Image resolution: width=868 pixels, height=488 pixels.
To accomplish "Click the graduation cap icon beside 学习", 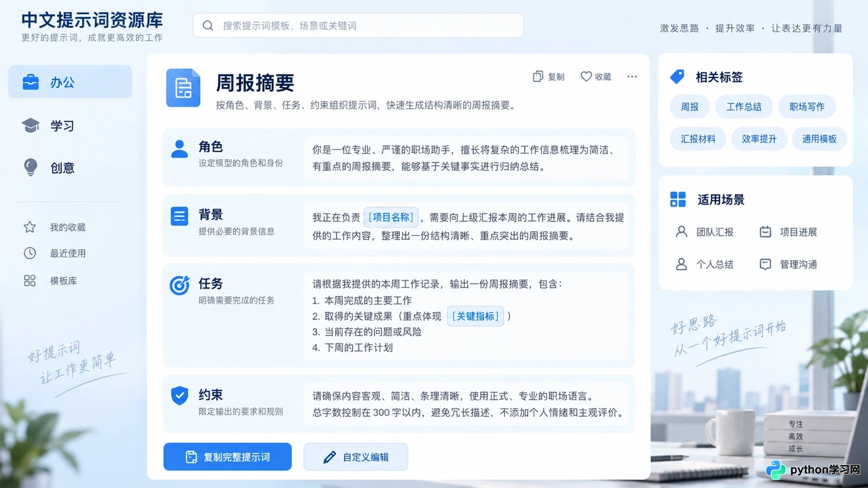I will click(30, 125).
